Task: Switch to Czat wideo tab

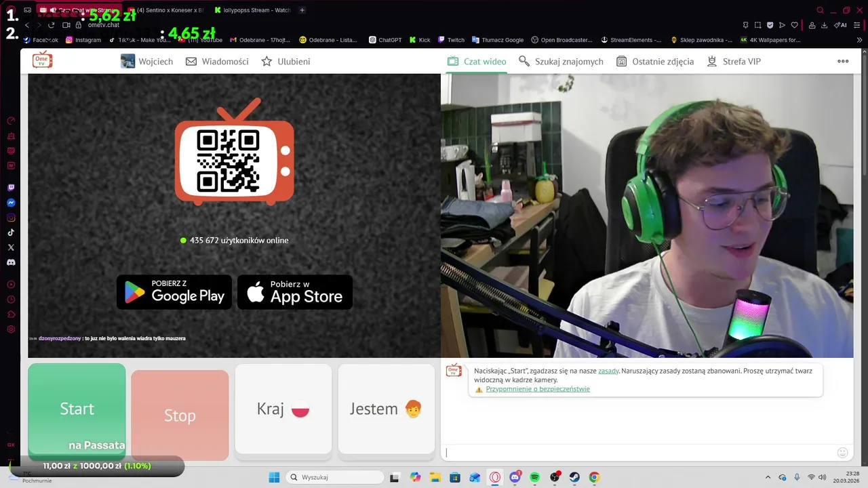Action: (x=477, y=61)
